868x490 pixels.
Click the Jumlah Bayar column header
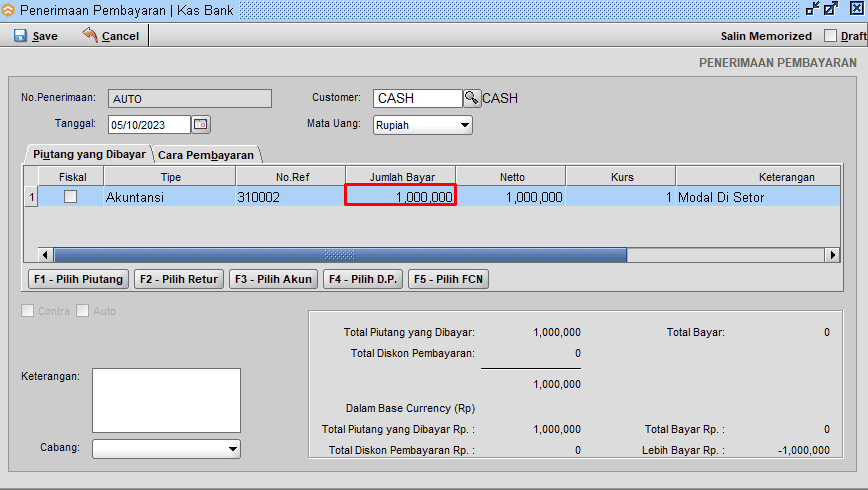[x=401, y=177]
